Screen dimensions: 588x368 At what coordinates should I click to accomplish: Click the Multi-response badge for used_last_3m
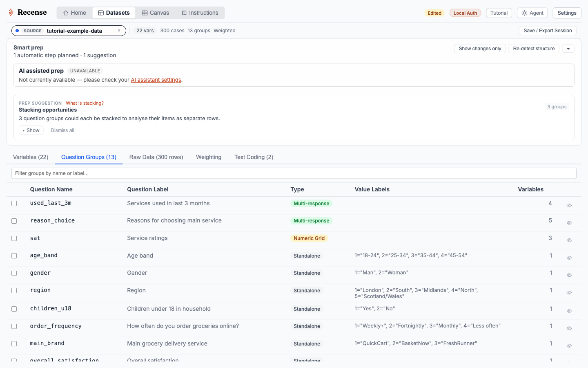coord(311,204)
